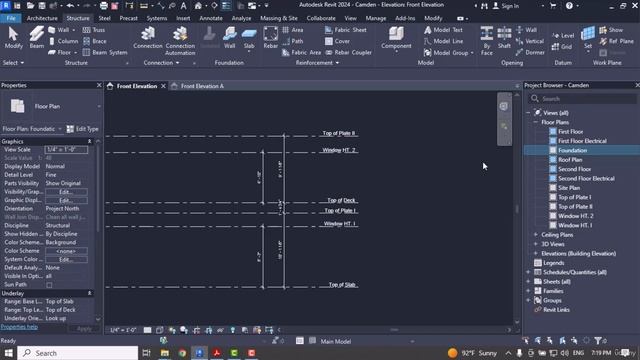The height and width of the screenshot is (360, 640).
Task: Edit System Color schemes
Action: 66,260
